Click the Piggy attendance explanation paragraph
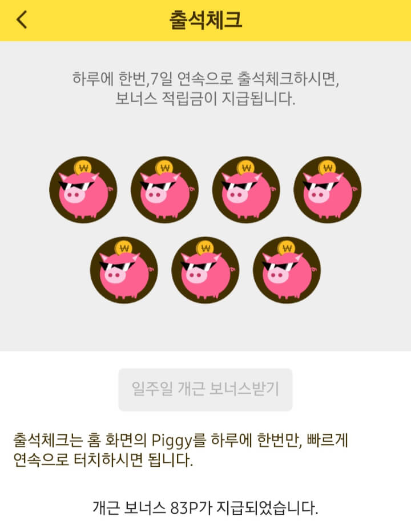The height and width of the screenshot is (532, 411). pyautogui.click(x=180, y=450)
